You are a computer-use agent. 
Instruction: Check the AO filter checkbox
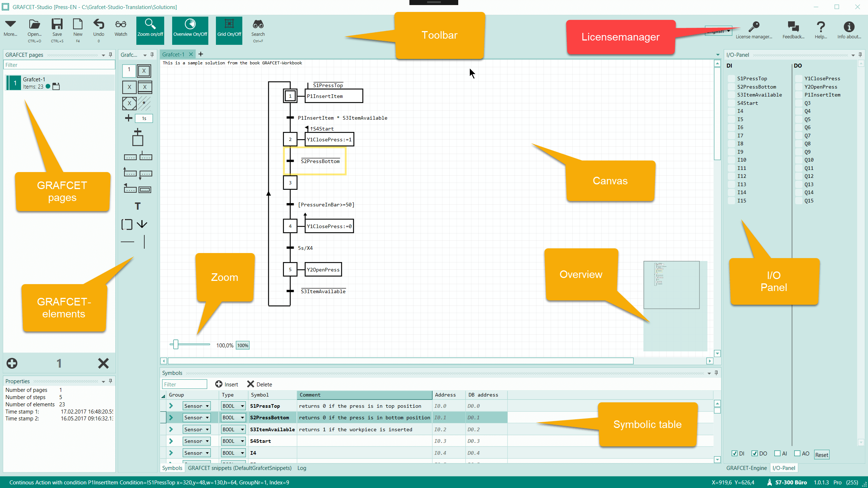tap(797, 453)
